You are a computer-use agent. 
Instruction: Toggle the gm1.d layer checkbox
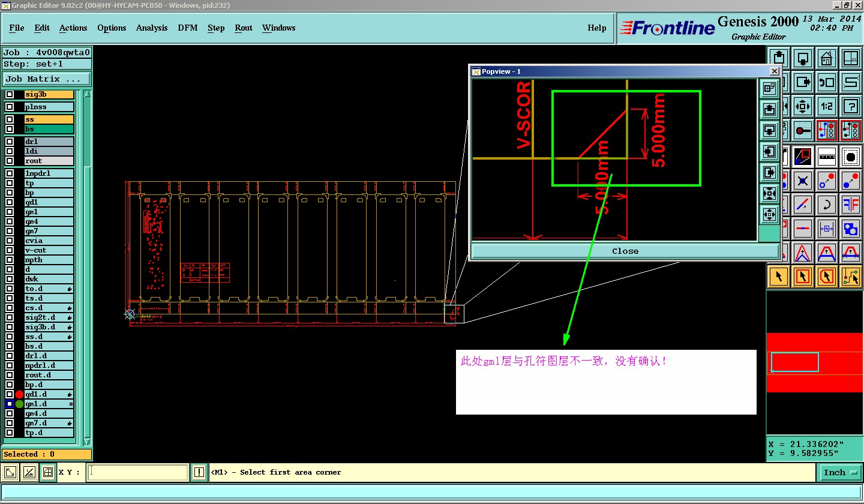[x=10, y=404]
